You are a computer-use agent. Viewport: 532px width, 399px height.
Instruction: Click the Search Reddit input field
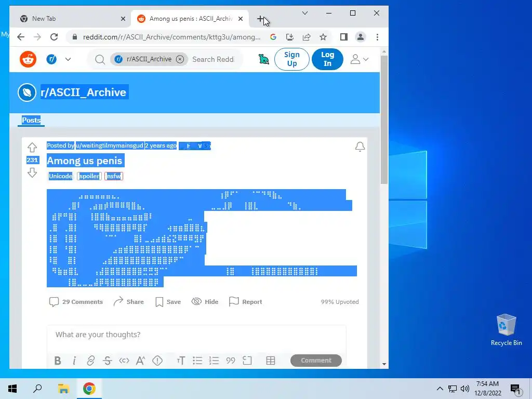[213, 59]
